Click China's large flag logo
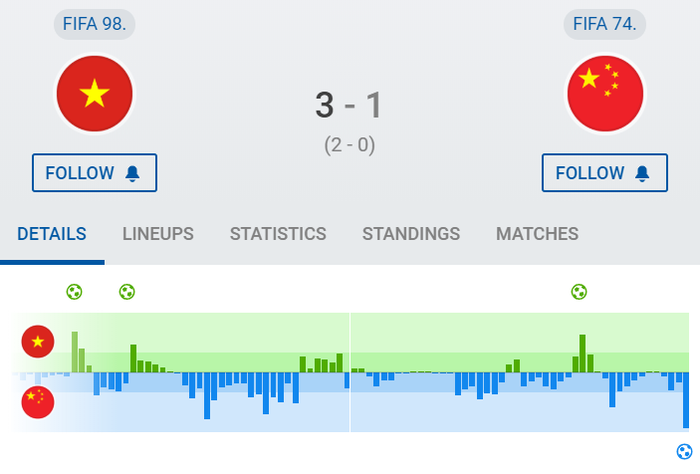 click(605, 94)
